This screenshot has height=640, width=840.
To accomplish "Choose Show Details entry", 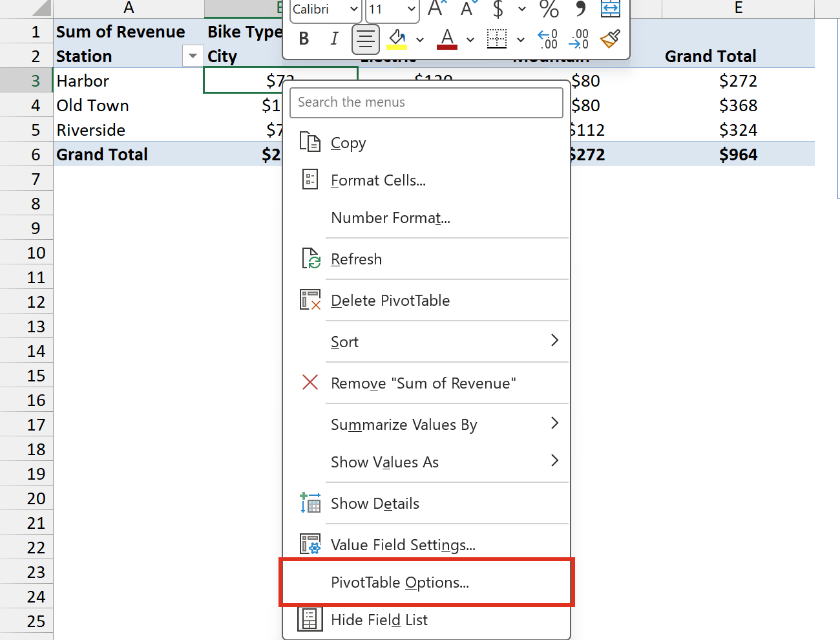I will pos(426,504).
